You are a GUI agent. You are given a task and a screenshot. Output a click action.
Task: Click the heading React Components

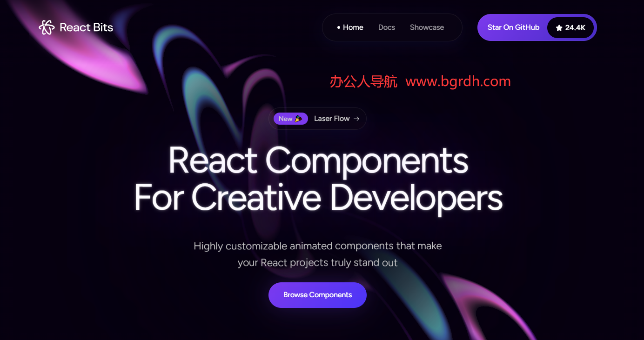pyautogui.click(x=318, y=160)
